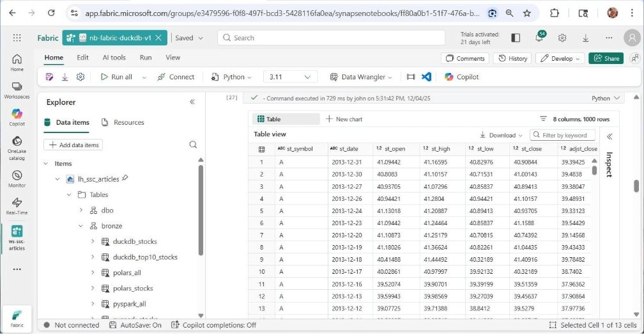644x334 pixels.
Task: Open Real-Time hub
Action: (x=17, y=205)
